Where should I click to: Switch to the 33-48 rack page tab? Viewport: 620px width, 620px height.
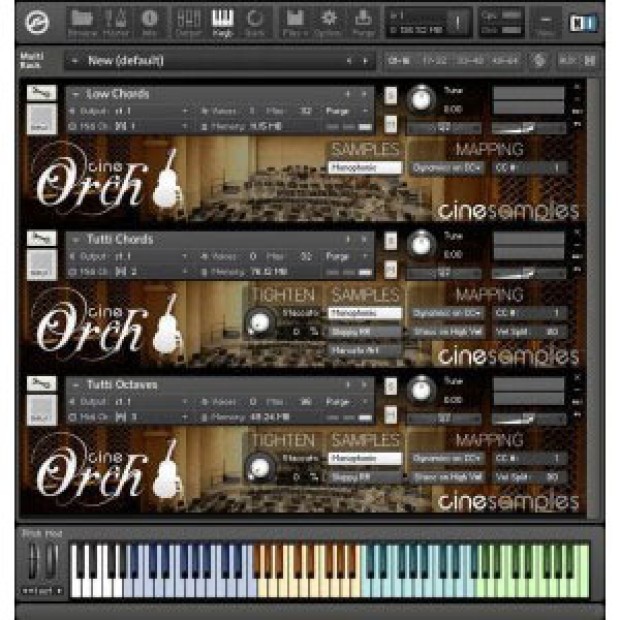470,60
